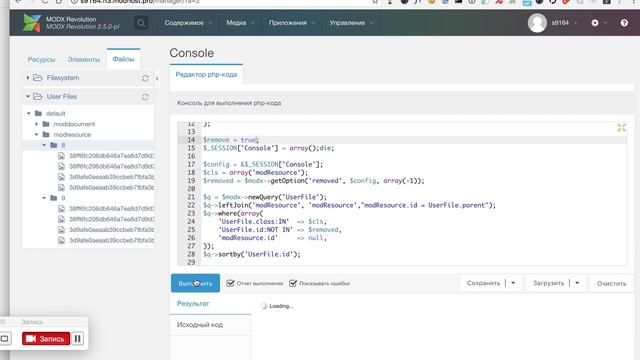Click the Сохранить button
The width and height of the screenshot is (640, 360).
(x=483, y=283)
